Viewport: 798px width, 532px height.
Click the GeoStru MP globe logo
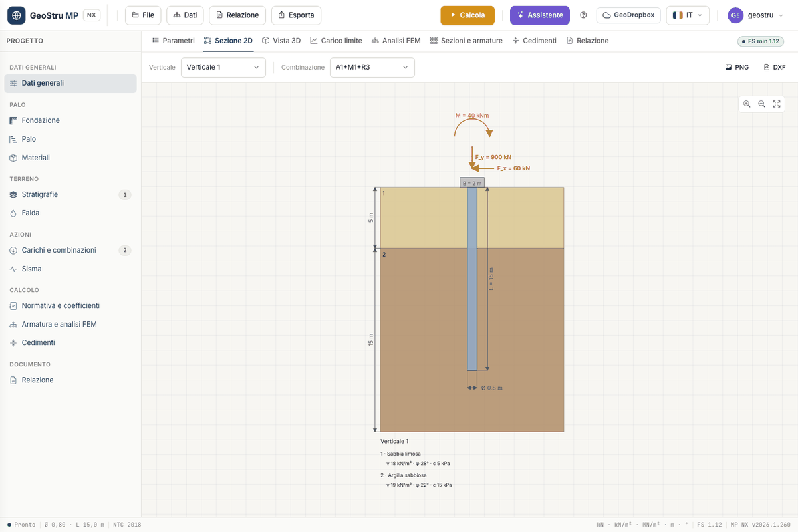(x=16, y=15)
